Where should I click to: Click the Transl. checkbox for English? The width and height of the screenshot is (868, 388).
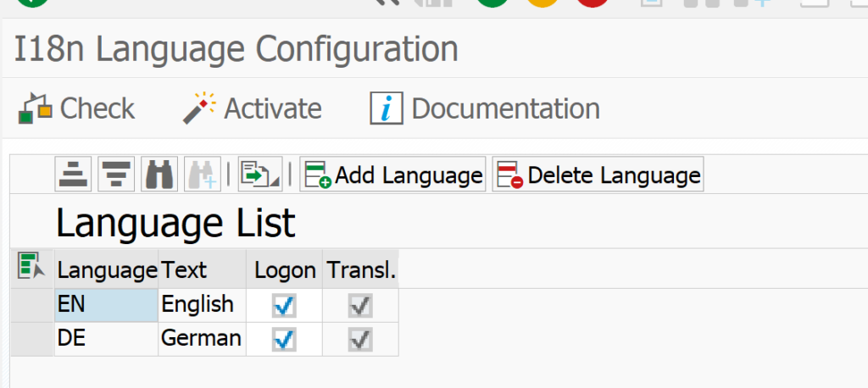pyautogui.click(x=359, y=305)
